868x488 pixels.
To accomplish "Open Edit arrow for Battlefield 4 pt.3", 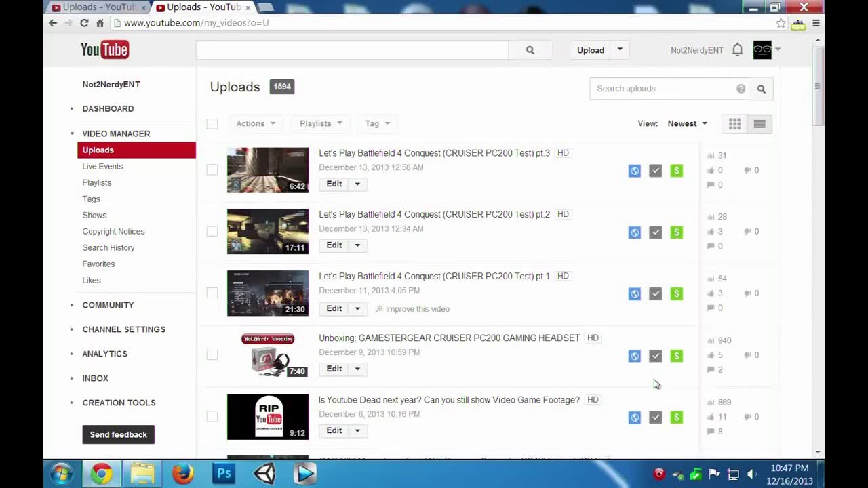I will click(357, 184).
